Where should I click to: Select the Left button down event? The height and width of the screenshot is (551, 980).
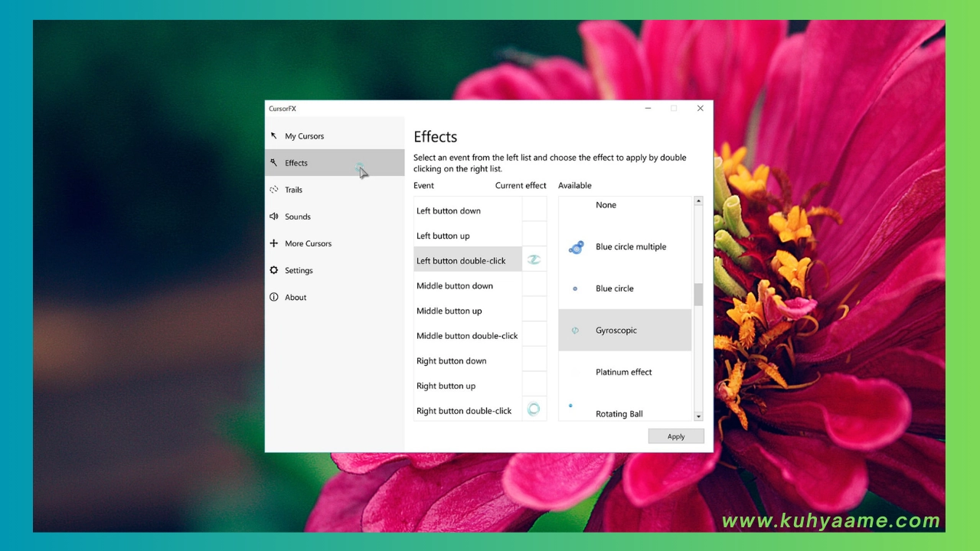coord(468,210)
